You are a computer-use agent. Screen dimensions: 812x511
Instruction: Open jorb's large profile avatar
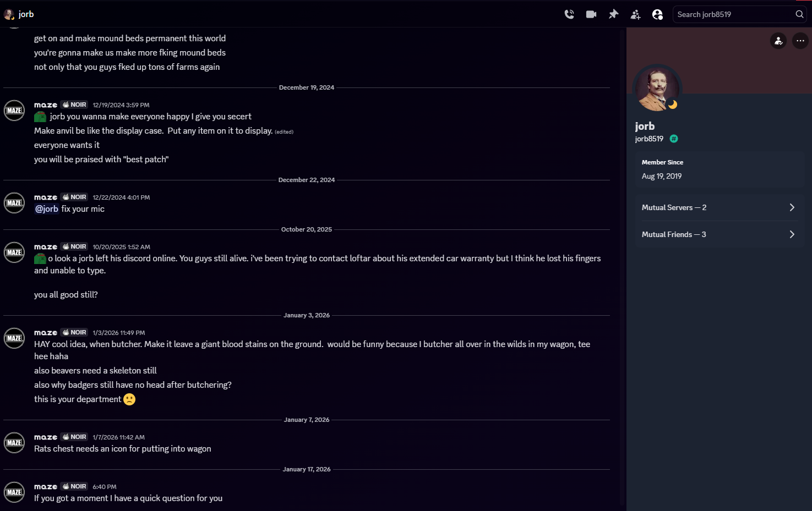click(657, 88)
